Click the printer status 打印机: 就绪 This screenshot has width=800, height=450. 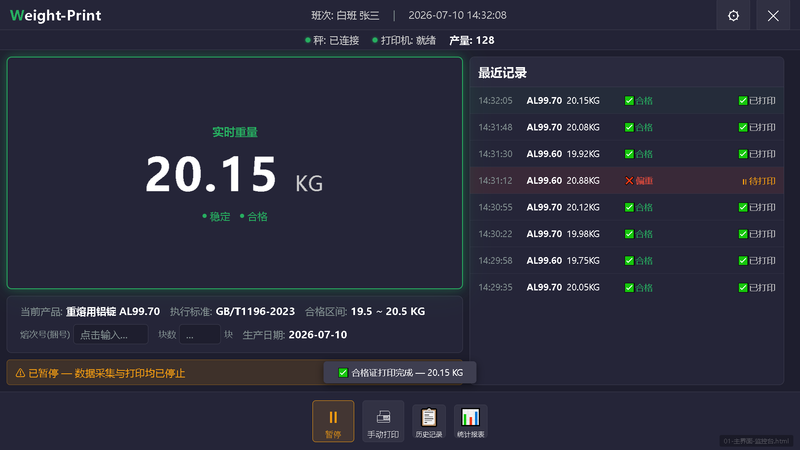404,40
